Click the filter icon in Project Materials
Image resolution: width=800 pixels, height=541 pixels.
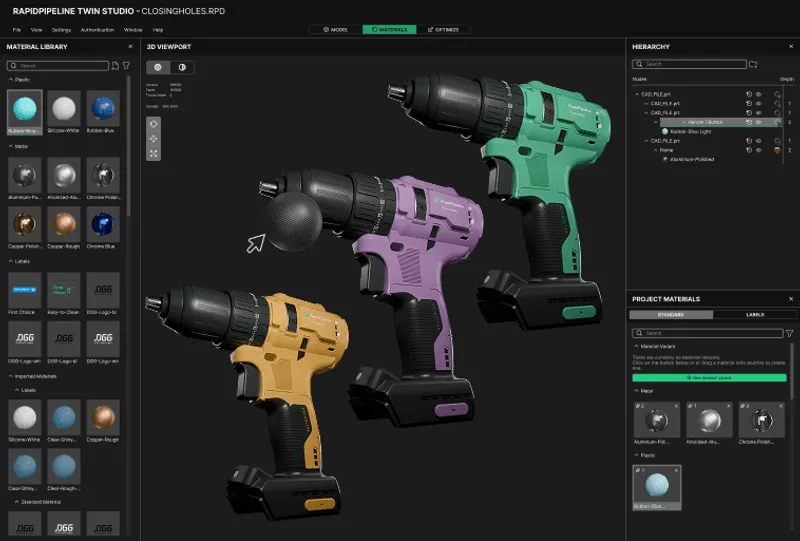point(789,333)
